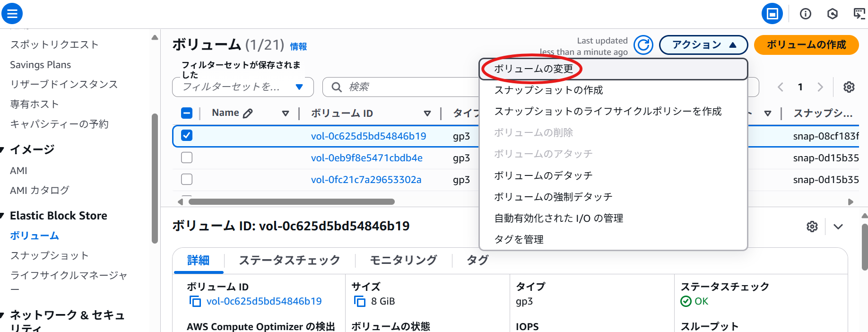Click the table horizontal scrollbar thumb
The height and width of the screenshot is (332, 868).
pyautogui.click(x=292, y=202)
